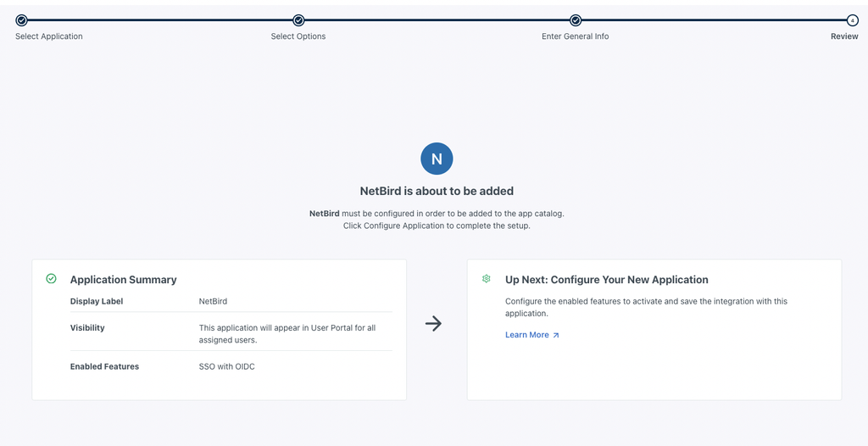The height and width of the screenshot is (446, 868).
Task: Click the Select Application step checkmark circle
Action: (x=21, y=20)
